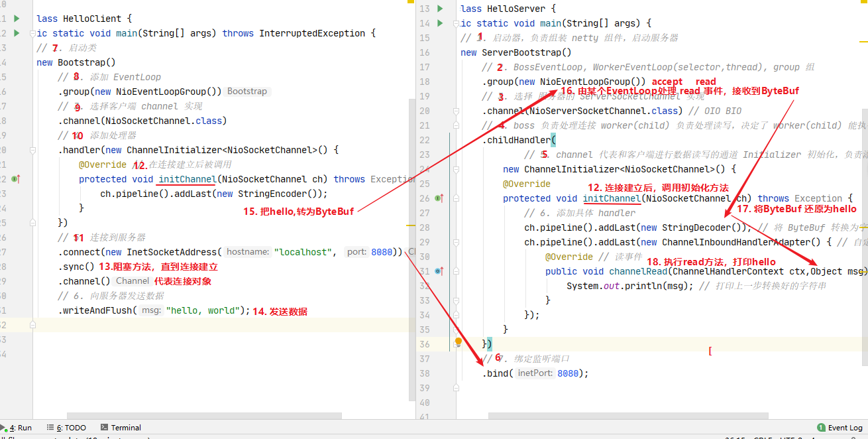Open override marker on server initChannel line
The height and width of the screenshot is (439, 868).
(x=439, y=198)
